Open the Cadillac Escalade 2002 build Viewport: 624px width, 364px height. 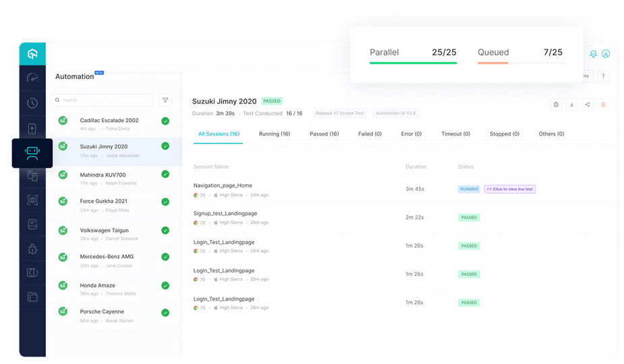[x=114, y=124]
